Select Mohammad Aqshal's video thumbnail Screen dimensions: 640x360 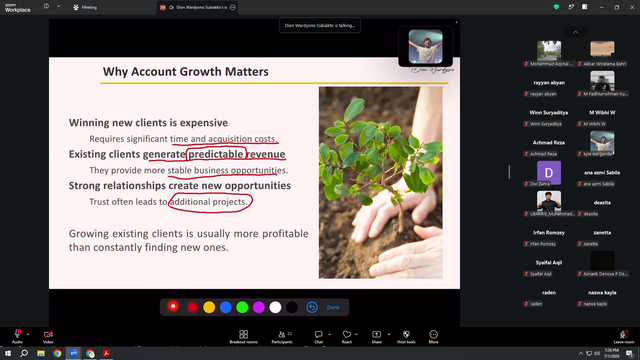pos(549,51)
